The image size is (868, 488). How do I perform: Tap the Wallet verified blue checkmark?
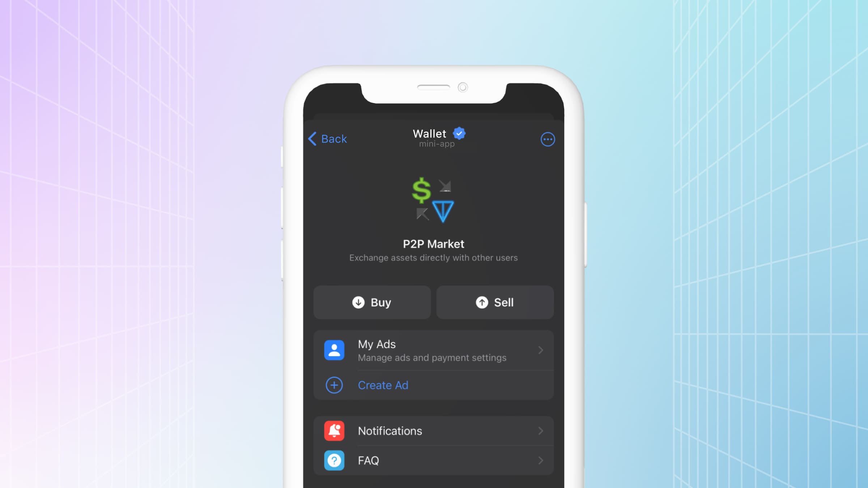[x=459, y=133]
